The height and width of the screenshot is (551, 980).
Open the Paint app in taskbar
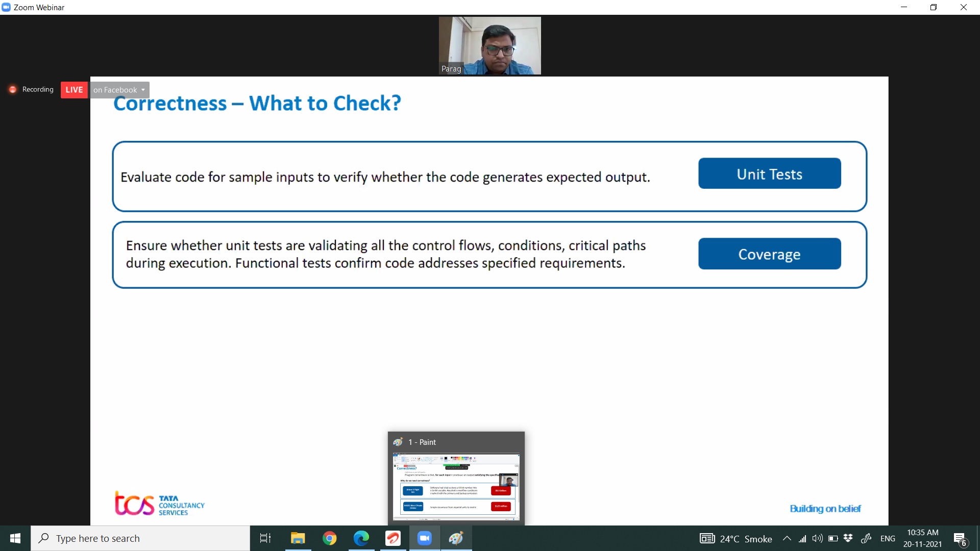tap(456, 538)
